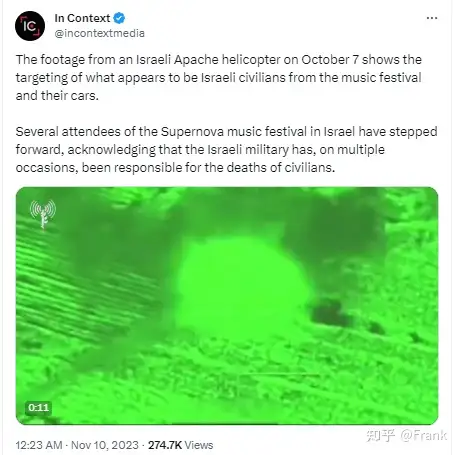Screen dimensions: 459x455
Task: Click the Zhihu @Frank watermark
Action: tap(406, 435)
